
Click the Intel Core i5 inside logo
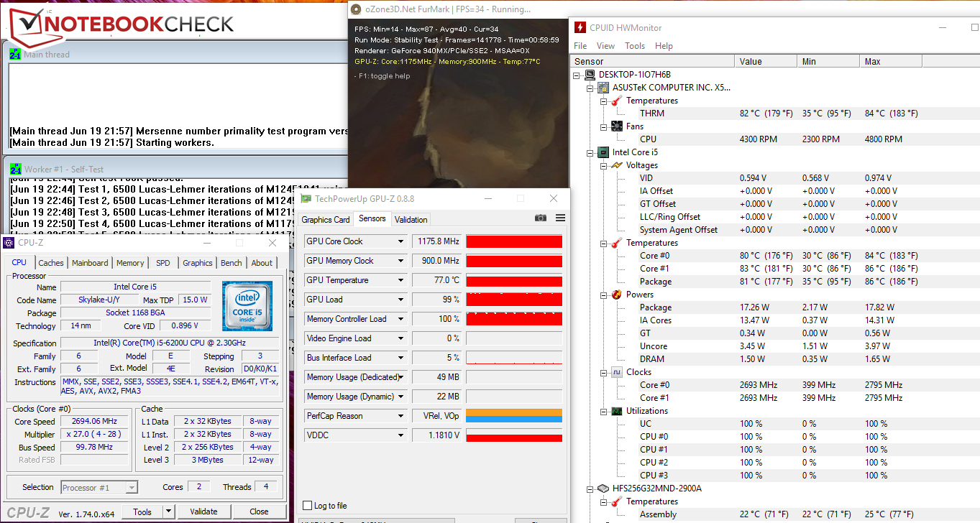[247, 305]
